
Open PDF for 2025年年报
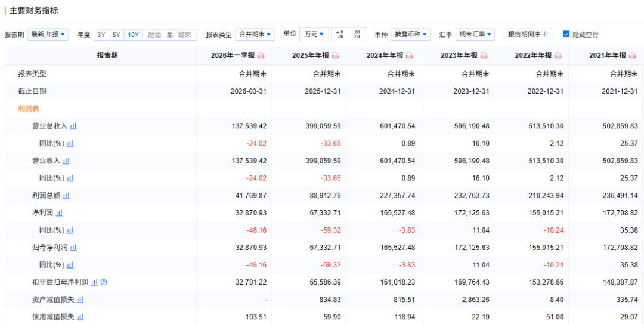click(335, 55)
